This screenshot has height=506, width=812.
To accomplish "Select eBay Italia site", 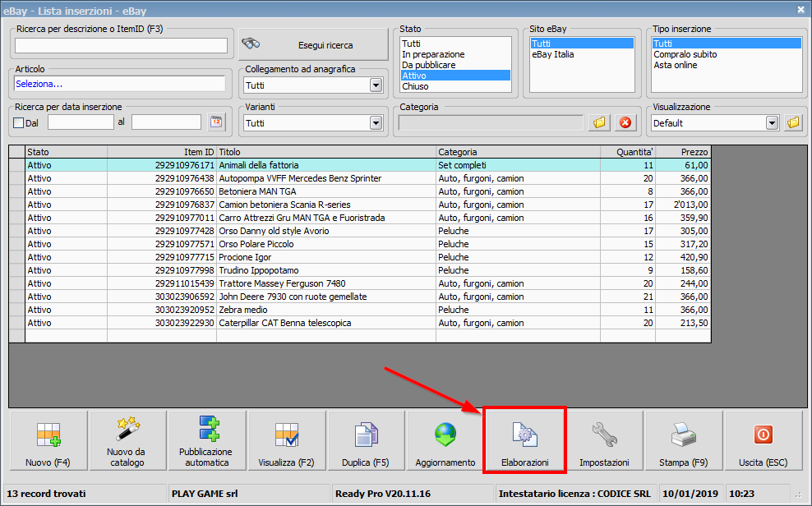I will pos(582,54).
